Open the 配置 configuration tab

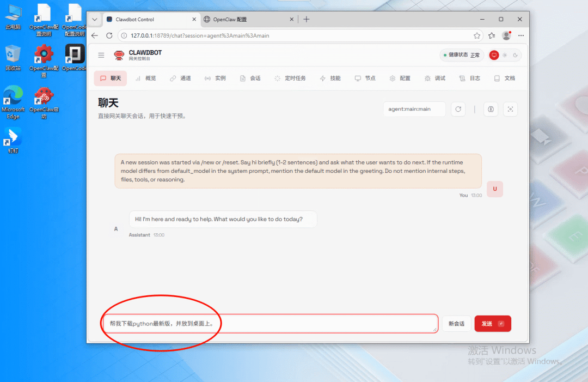coord(400,78)
